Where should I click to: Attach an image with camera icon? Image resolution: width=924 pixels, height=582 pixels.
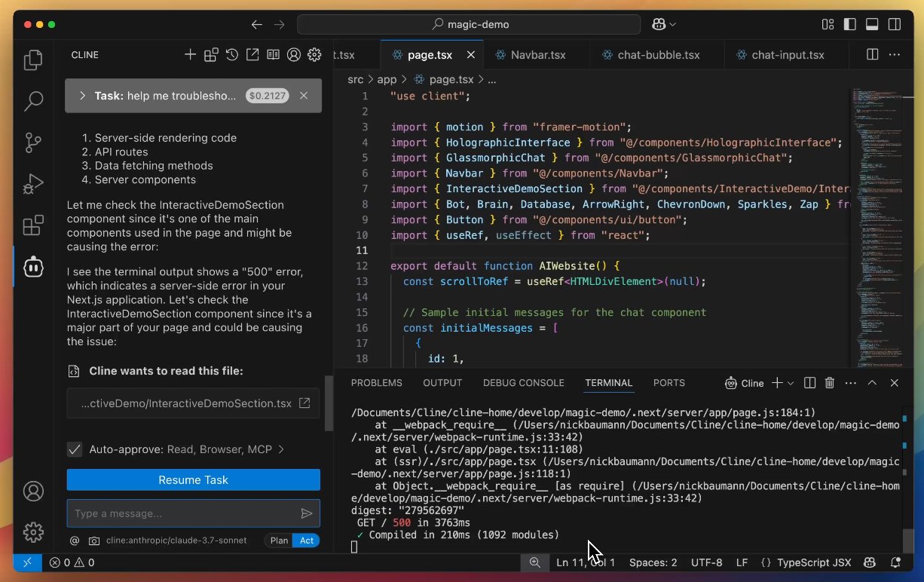(x=94, y=541)
